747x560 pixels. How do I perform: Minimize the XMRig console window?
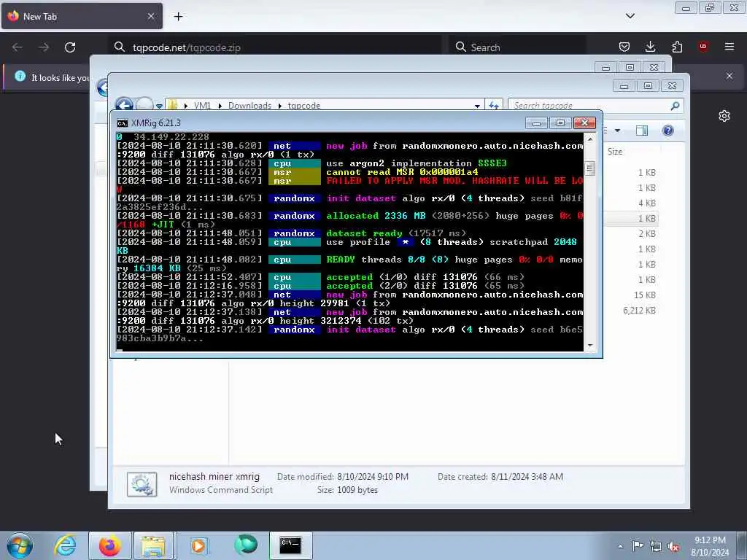(x=536, y=123)
